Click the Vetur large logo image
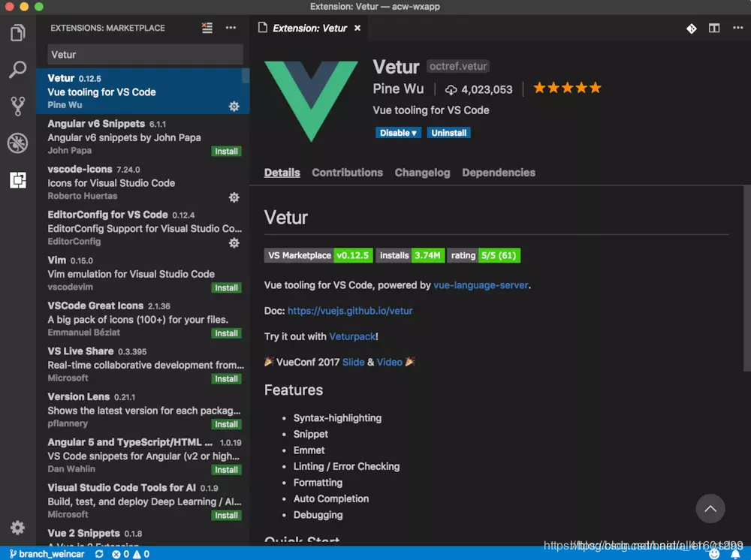The image size is (751, 560). pos(312,101)
